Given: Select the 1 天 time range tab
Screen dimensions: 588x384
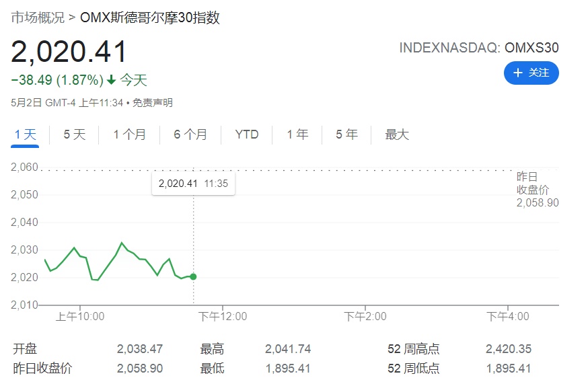Looking at the screenshot, I should (26, 135).
